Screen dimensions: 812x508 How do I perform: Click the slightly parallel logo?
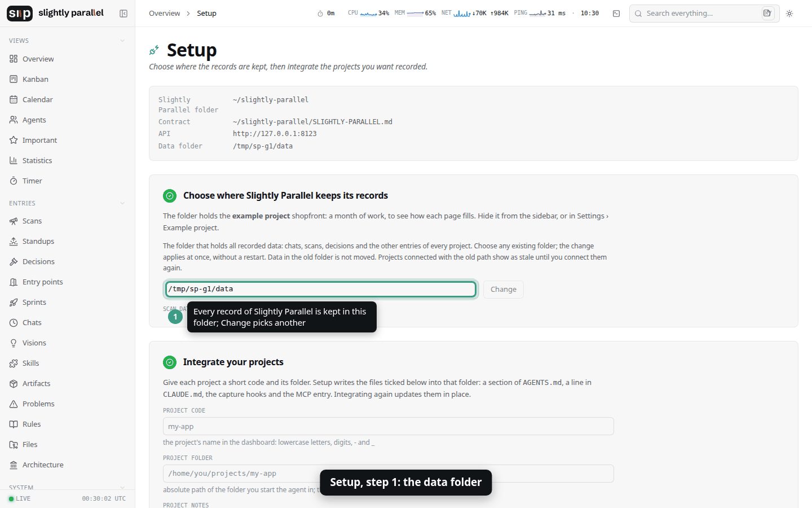[55, 13]
